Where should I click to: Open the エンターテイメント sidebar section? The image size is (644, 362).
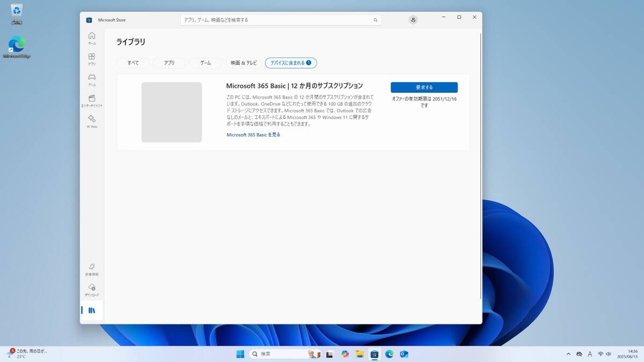92,101
